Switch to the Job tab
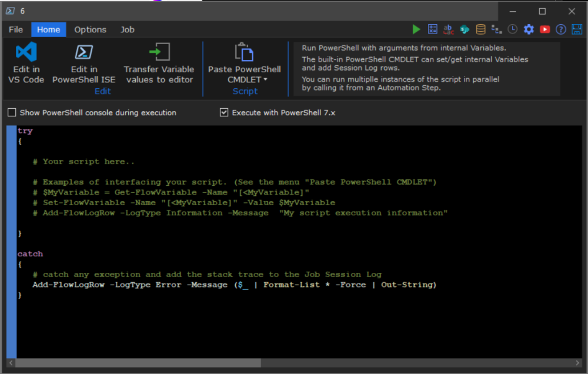Screen dimensions: 588x374 click(127, 29)
